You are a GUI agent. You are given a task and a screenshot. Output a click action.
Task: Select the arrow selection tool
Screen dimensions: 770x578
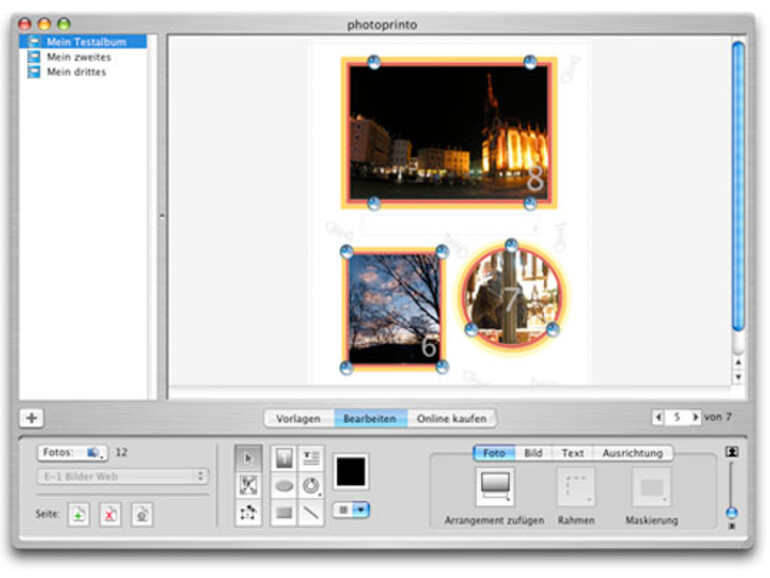248,459
